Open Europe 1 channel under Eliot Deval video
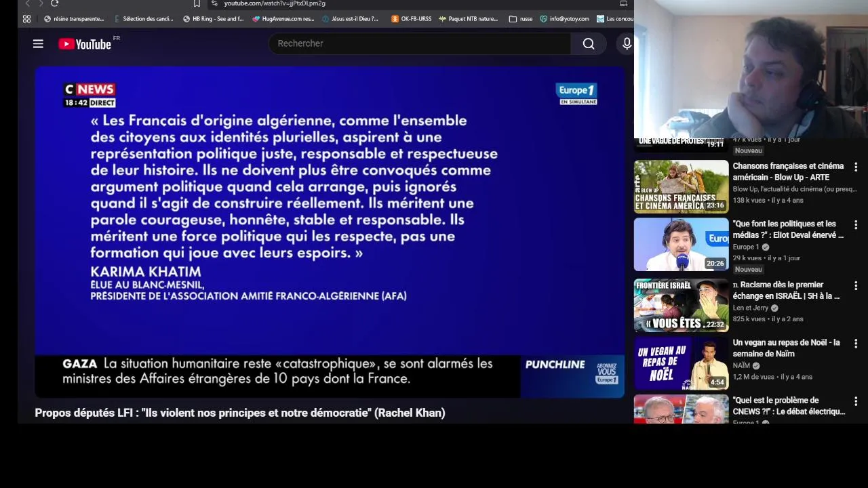Screen dimensions: 868x488 [746, 247]
